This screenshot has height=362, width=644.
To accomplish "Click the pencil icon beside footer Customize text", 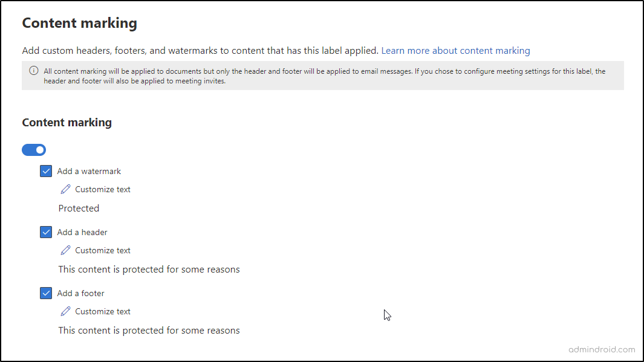I will (65, 311).
